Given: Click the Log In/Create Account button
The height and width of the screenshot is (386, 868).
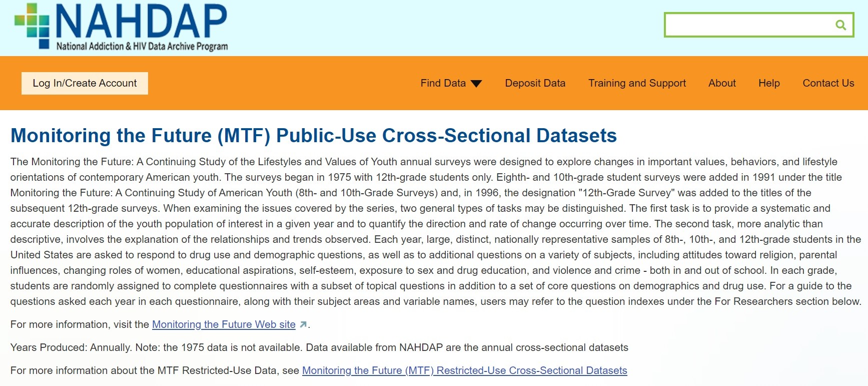Looking at the screenshot, I should click(x=85, y=83).
